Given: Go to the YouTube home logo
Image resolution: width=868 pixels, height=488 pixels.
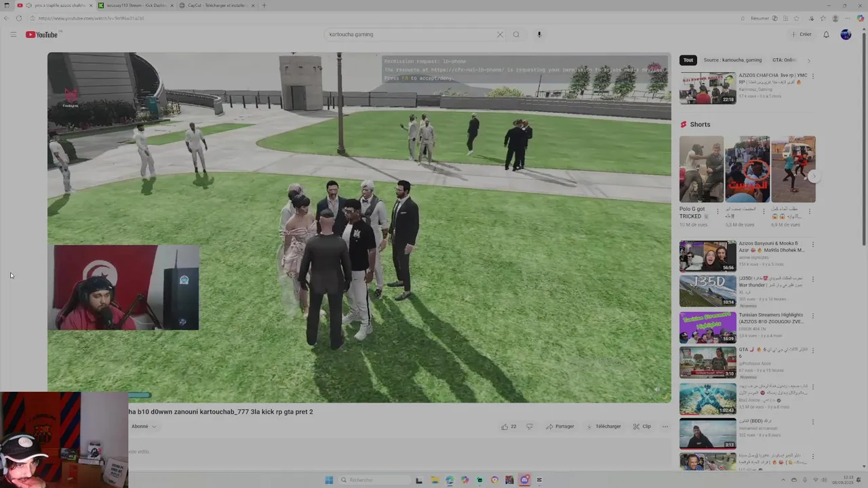Looking at the screenshot, I should tap(42, 35).
